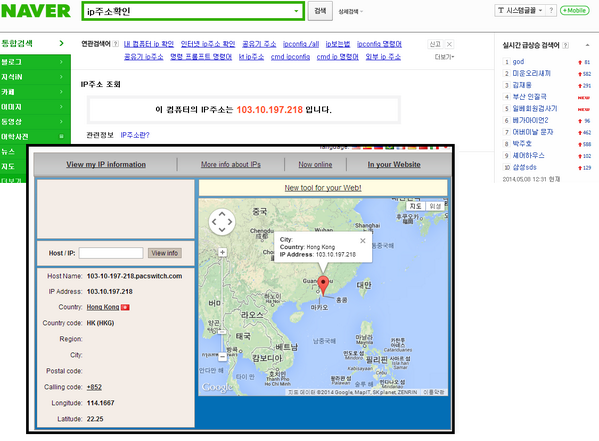Select the 동영상 sidebar tab

[x=35, y=122]
